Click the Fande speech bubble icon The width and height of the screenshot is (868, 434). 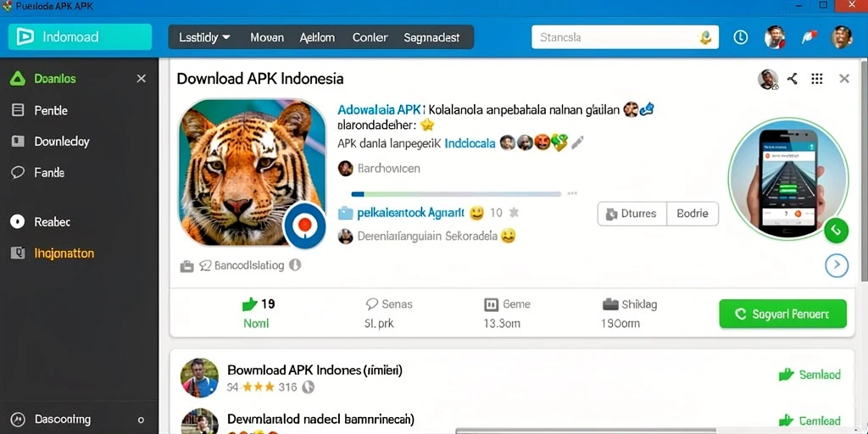[18, 173]
